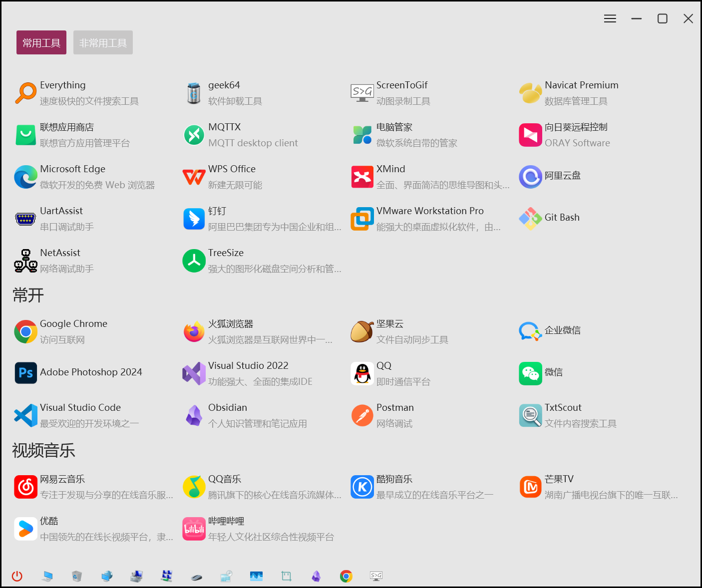
Task: Click the Visual Studio 2022 label
Action: [248, 366]
